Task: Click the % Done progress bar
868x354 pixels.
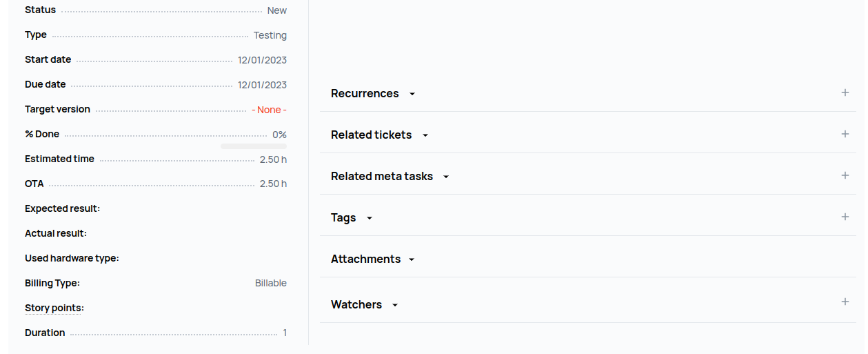Action: [254, 146]
